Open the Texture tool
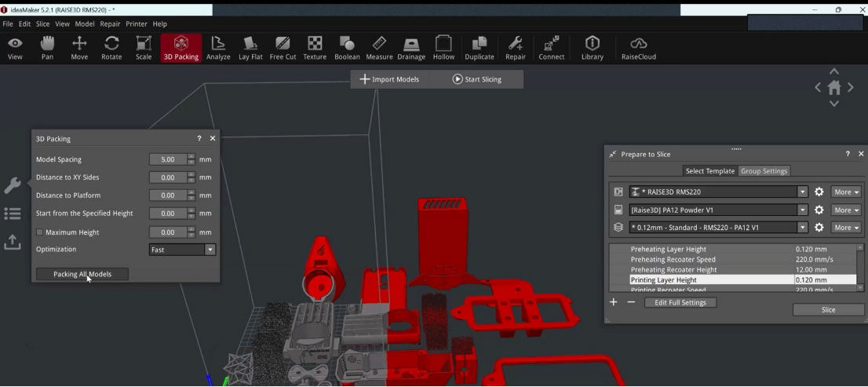 [x=315, y=48]
